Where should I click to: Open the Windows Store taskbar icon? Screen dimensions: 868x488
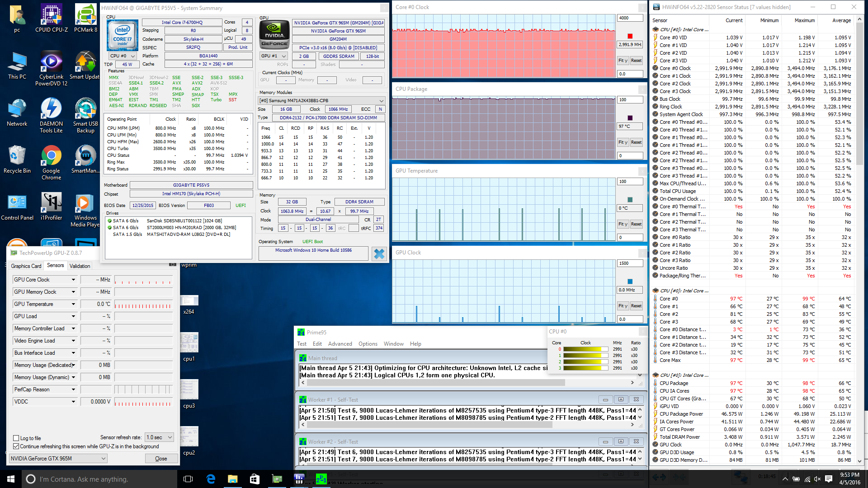click(x=255, y=479)
